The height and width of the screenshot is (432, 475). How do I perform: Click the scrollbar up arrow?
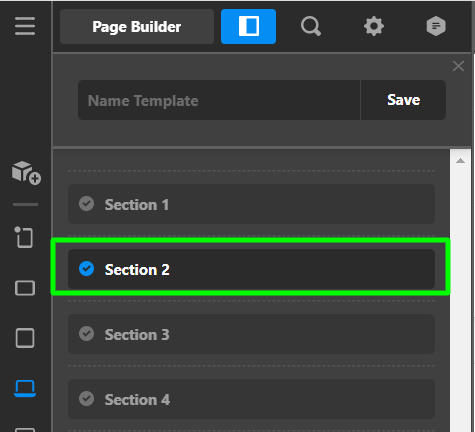[461, 161]
